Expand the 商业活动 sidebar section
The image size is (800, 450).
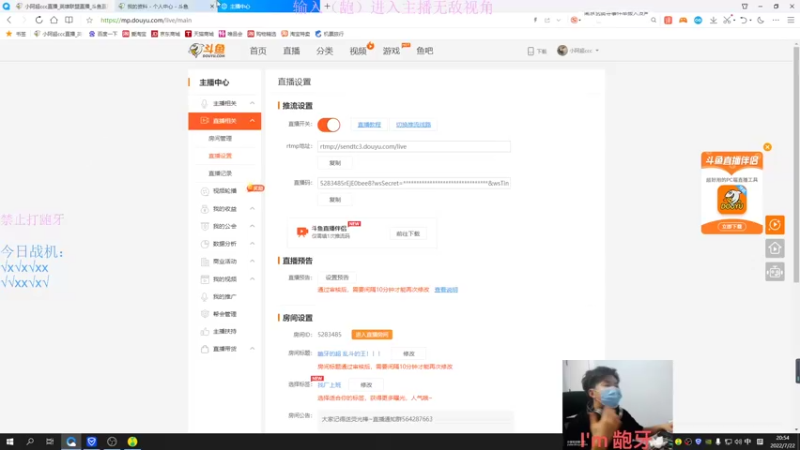(252, 261)
